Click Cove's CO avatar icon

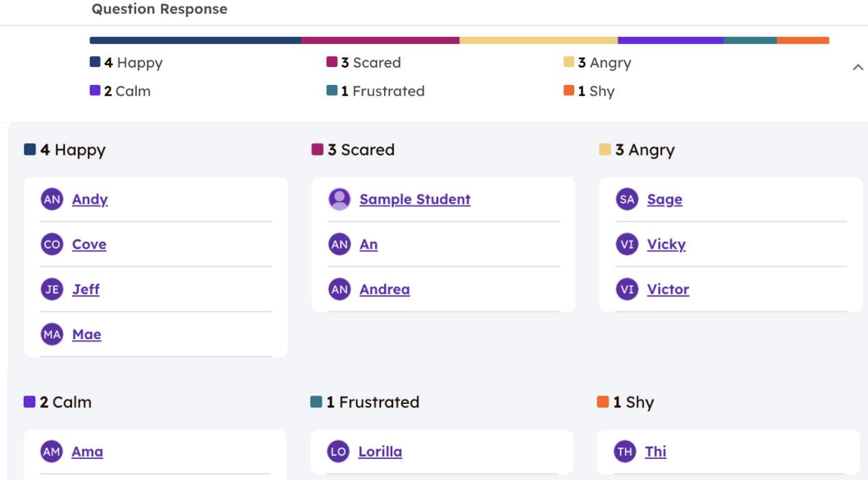click(52, 244)
